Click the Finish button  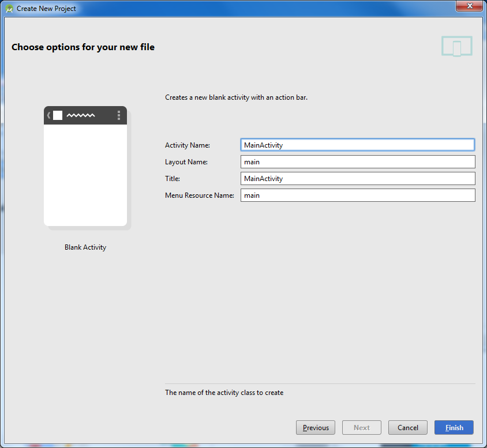pos(454,427)
